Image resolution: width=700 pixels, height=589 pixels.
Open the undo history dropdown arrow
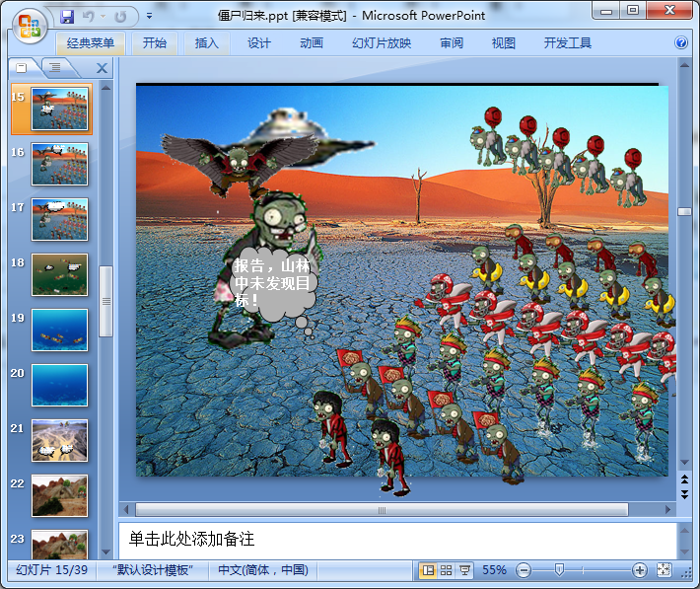coord(104,17)
